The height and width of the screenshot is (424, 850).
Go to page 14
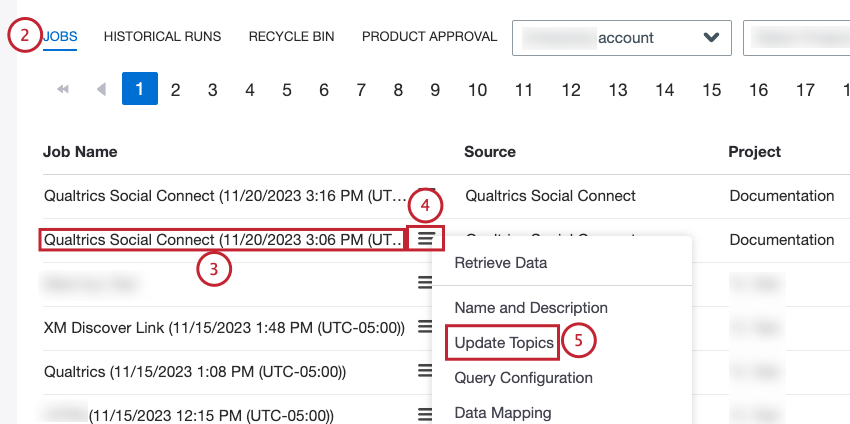pos(665,89)
